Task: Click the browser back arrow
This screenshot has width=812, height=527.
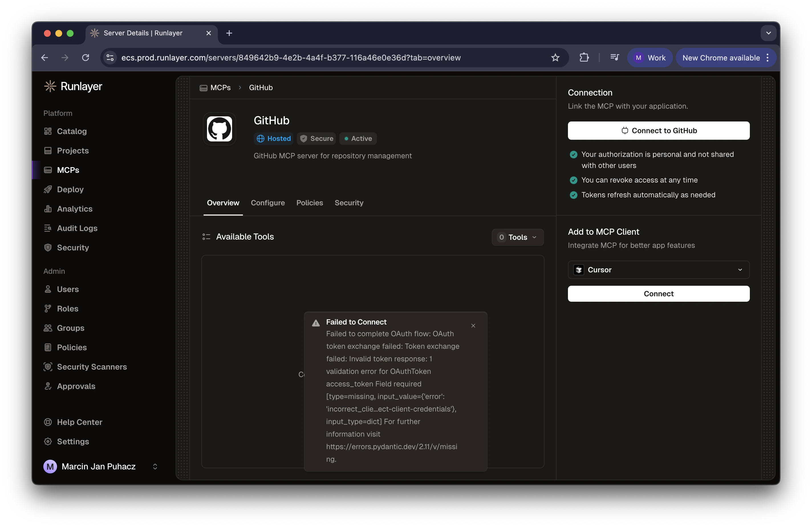Action: tap(45, 57)
